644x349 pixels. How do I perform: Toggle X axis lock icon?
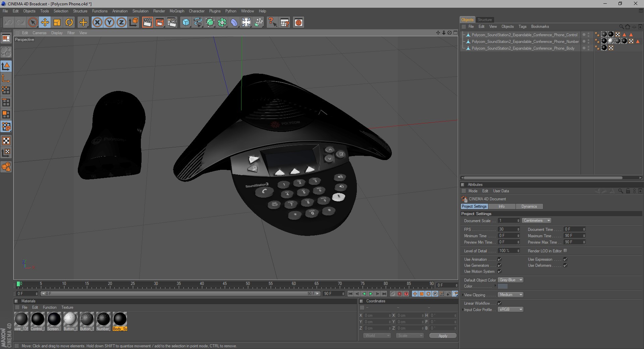(x=97, y=22)
